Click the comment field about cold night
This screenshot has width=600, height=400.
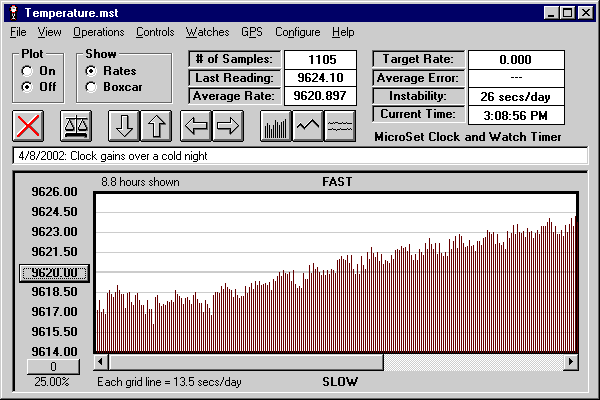[300, 156]
